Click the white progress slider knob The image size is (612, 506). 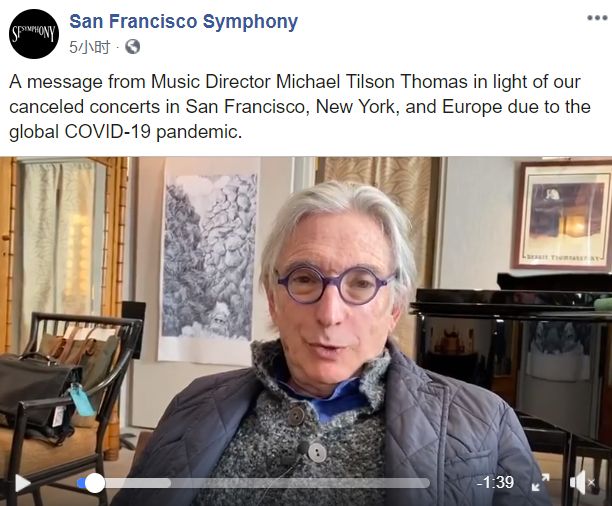click(95, 483)
